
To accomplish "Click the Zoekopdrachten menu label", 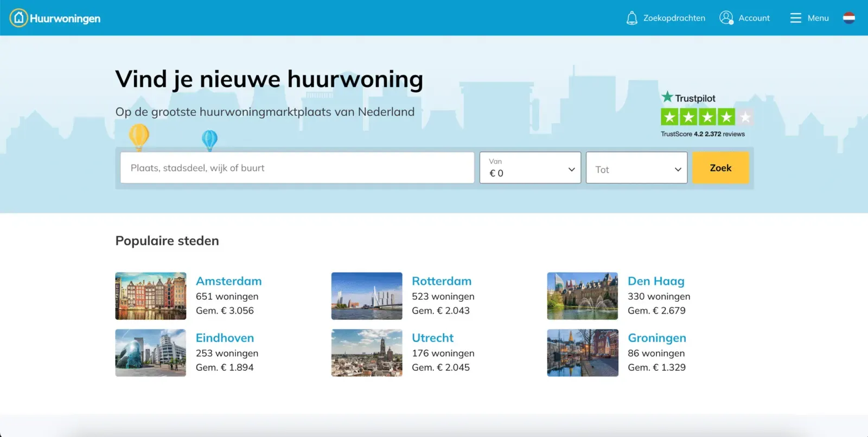I will tap(674, 18).
